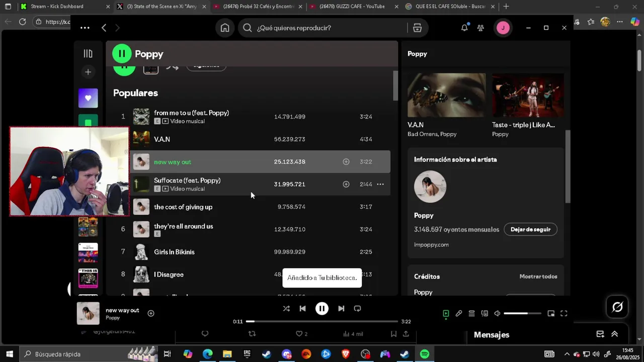Click the create playlist plus icon
The width and height of the screenshot is (644, 362).
click(x=88, y=72)
